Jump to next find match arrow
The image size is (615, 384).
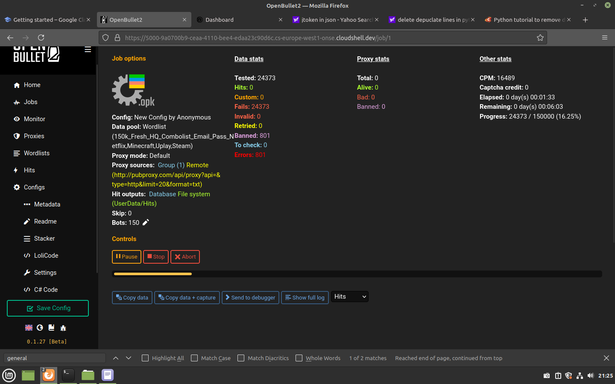point(129,358)
